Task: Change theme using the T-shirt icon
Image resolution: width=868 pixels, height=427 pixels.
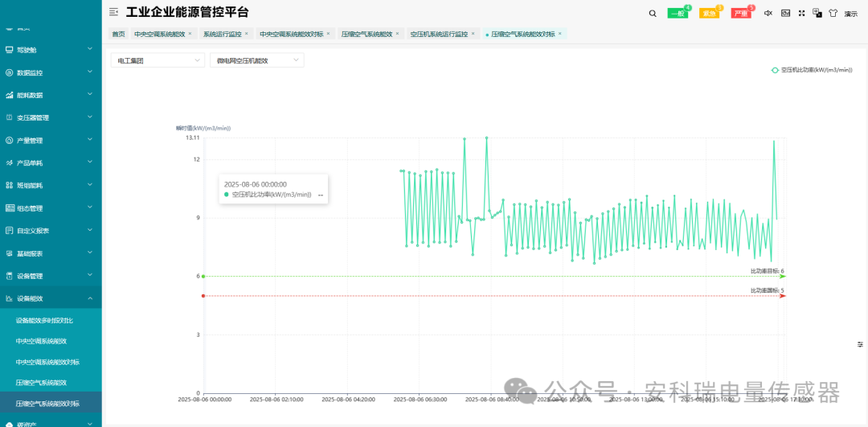Action: [833, 14]
